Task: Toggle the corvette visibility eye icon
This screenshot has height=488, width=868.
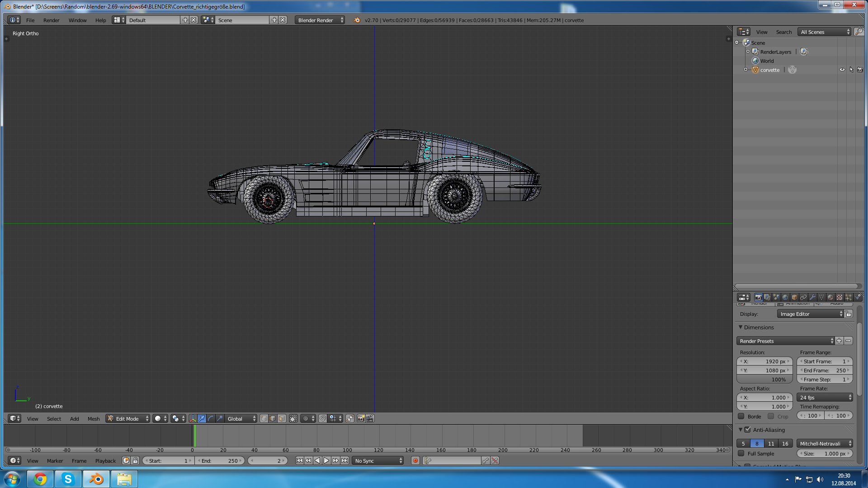Action: tap(842, 70)
